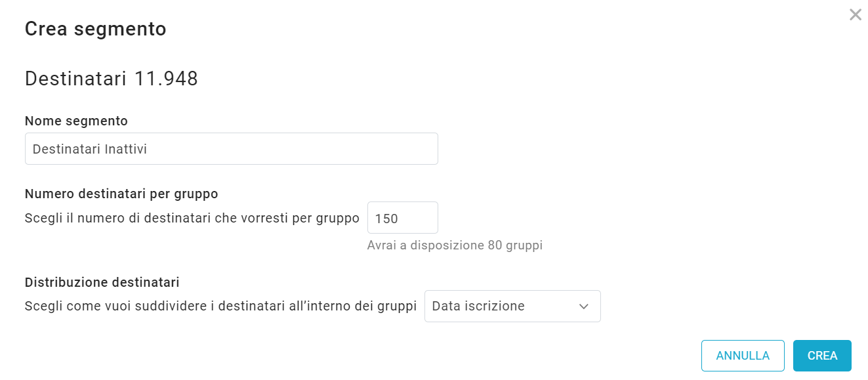868x380 pixels.
Task: Click the 80 gruppi availability hint text
Action: pyautogui.click(x=455, y=245)
